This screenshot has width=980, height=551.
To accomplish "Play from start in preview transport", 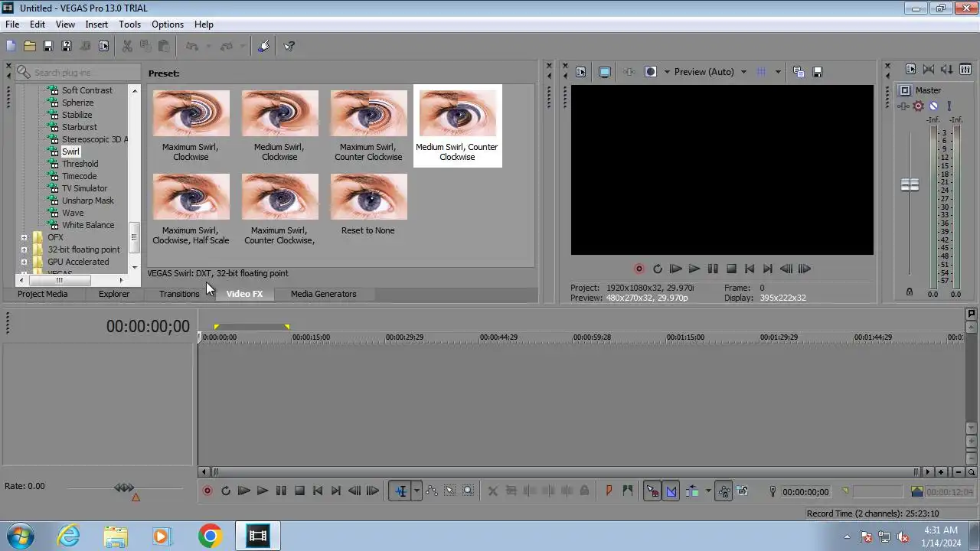I will 676,269.
